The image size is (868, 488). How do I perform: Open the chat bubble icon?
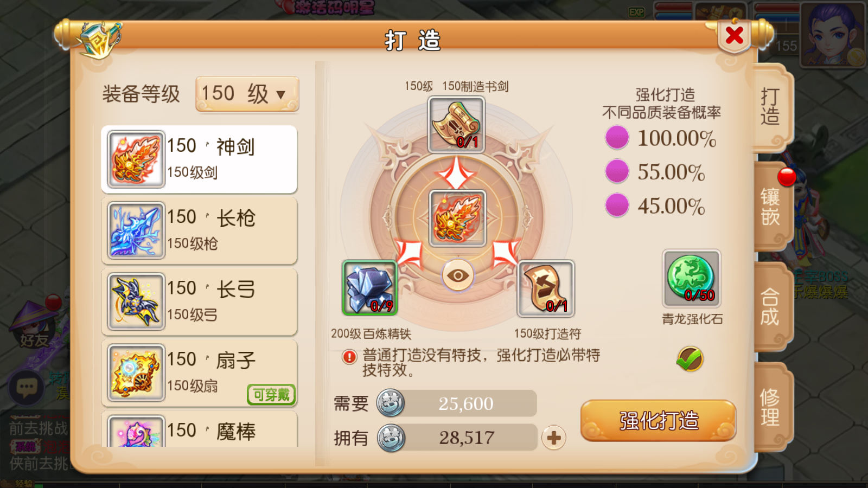coord(27,387)
